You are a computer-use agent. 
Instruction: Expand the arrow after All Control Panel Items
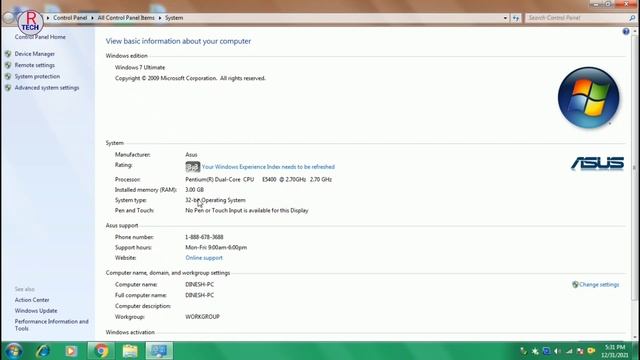click(x=160, y=18)
